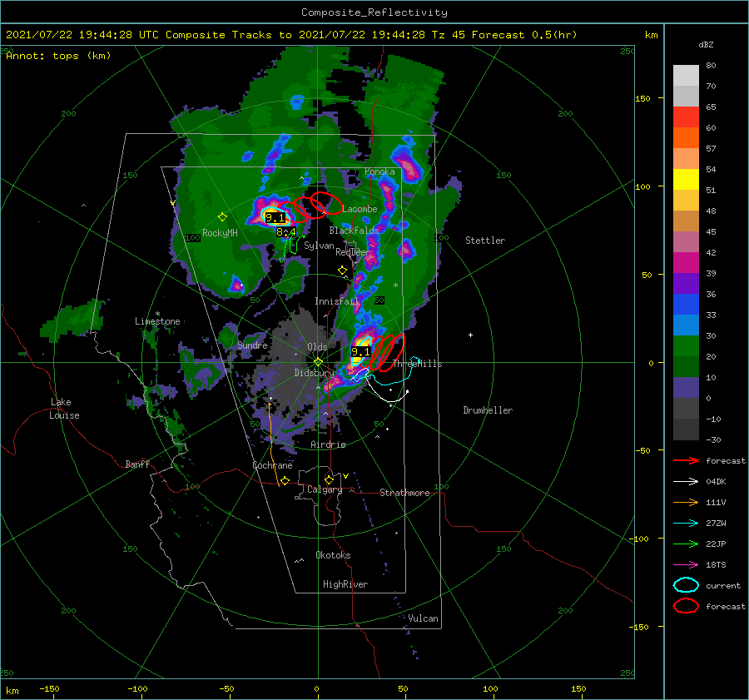Pick the yellow 54 dBZ color swatch

(686, 180)
